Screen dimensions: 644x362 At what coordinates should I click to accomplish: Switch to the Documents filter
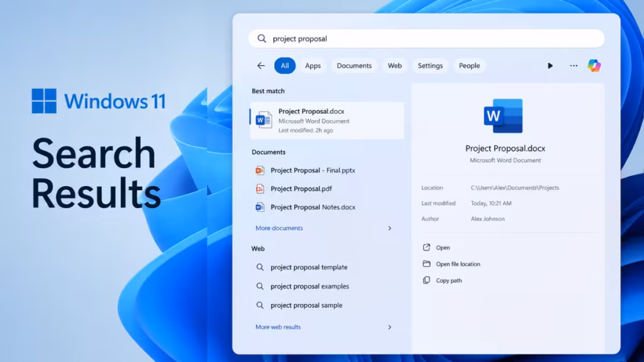click(x=354, y=65)
